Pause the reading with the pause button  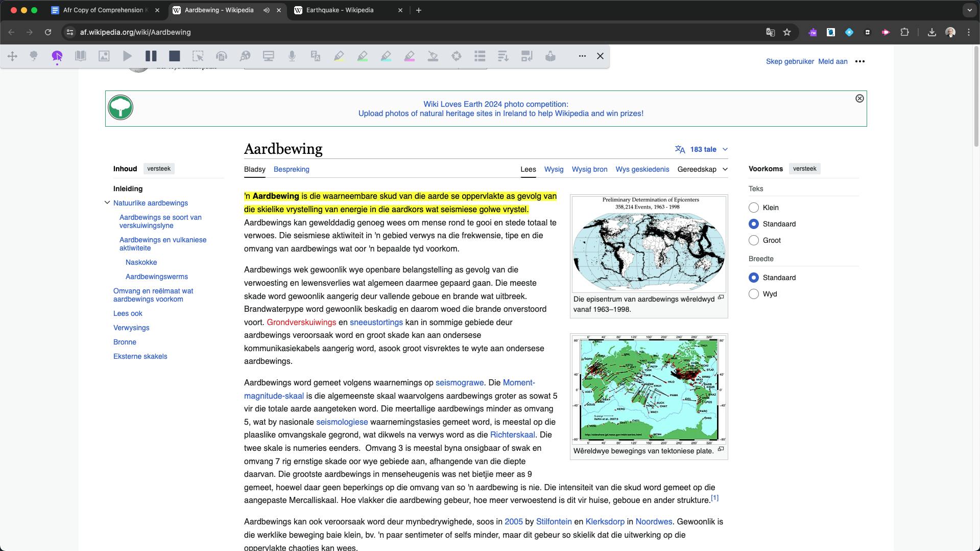151,56
